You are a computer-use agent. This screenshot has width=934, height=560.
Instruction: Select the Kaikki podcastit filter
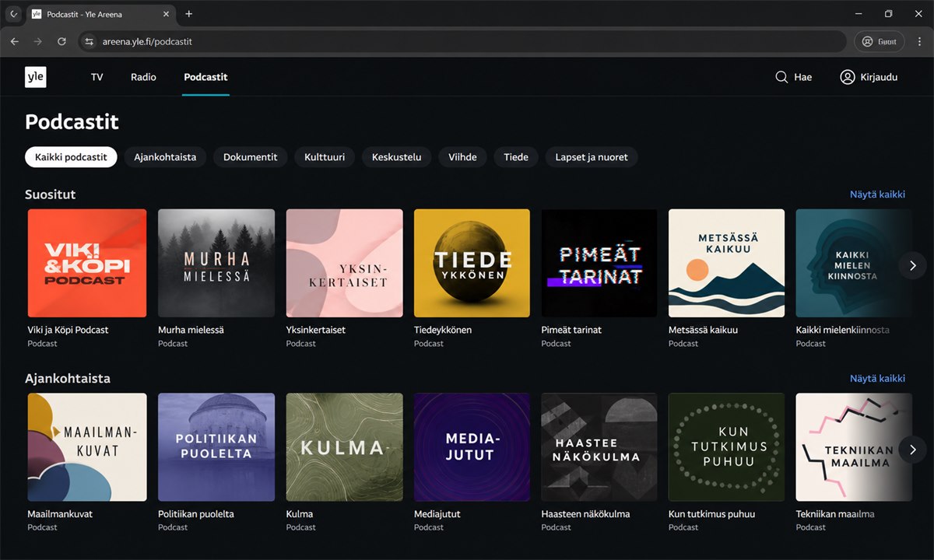click(x=71, y=157)
